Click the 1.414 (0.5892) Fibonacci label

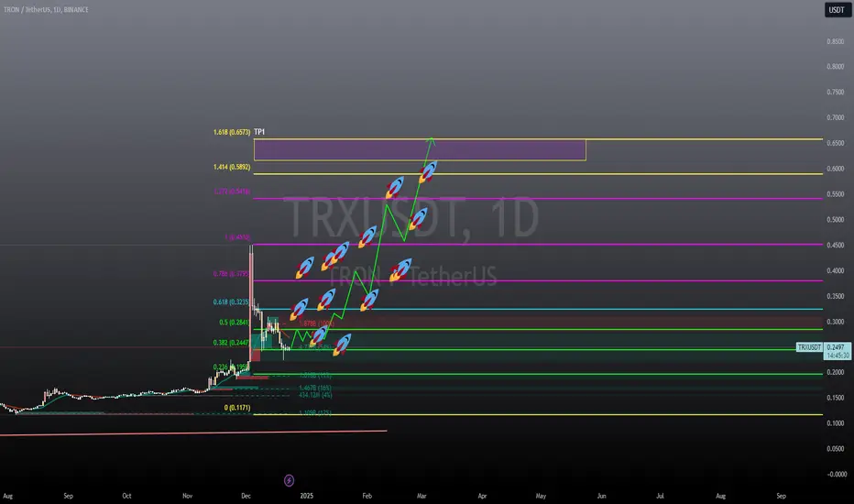tap(232, 167)
